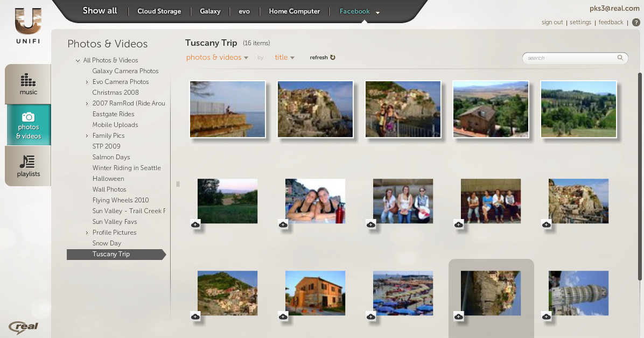Click cloud upload icon on orange house photo
This screenshot has width=644, height=338.
point(283,316)
